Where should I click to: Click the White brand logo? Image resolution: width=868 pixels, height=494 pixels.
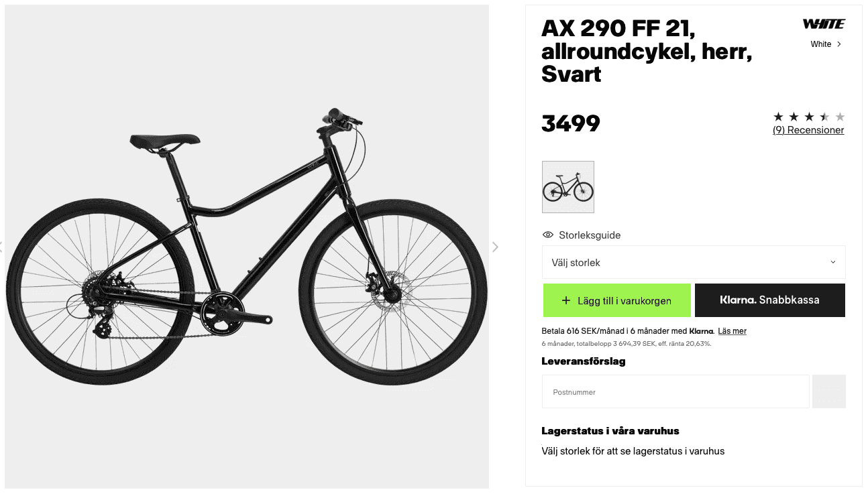(824, 25)
